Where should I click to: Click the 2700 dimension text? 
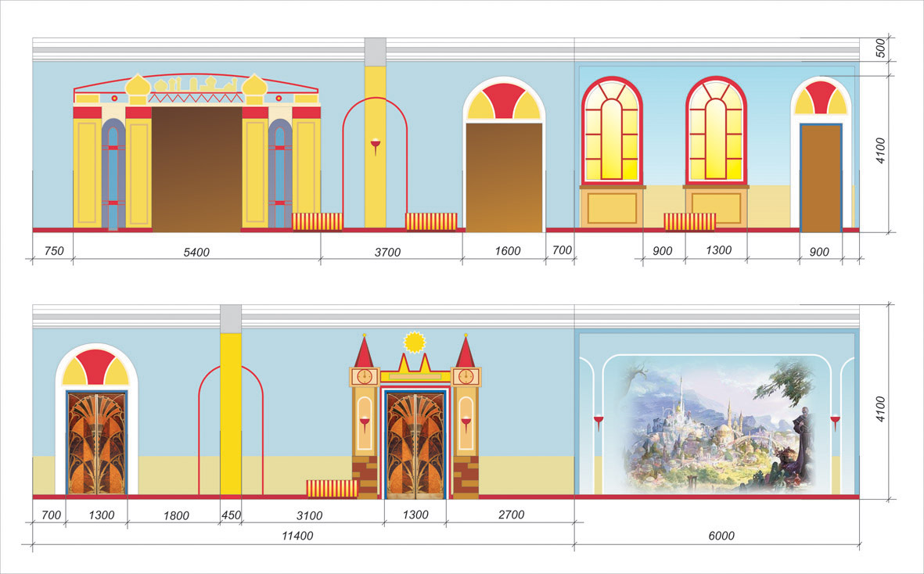click(x=511, y=515)
